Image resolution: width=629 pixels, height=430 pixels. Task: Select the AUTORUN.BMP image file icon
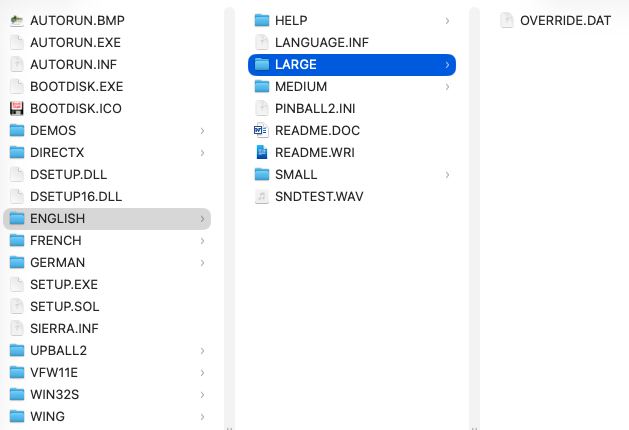coord(17,20)
